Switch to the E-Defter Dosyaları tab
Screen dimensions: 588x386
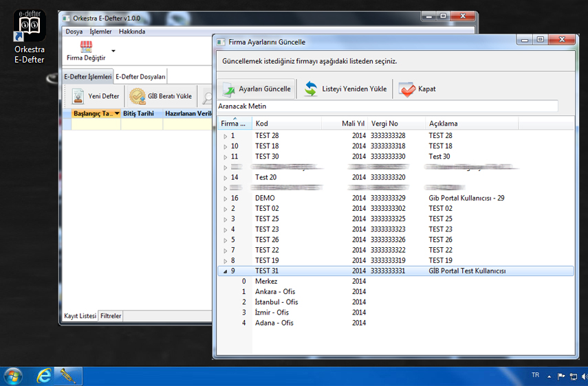[140, 77]
